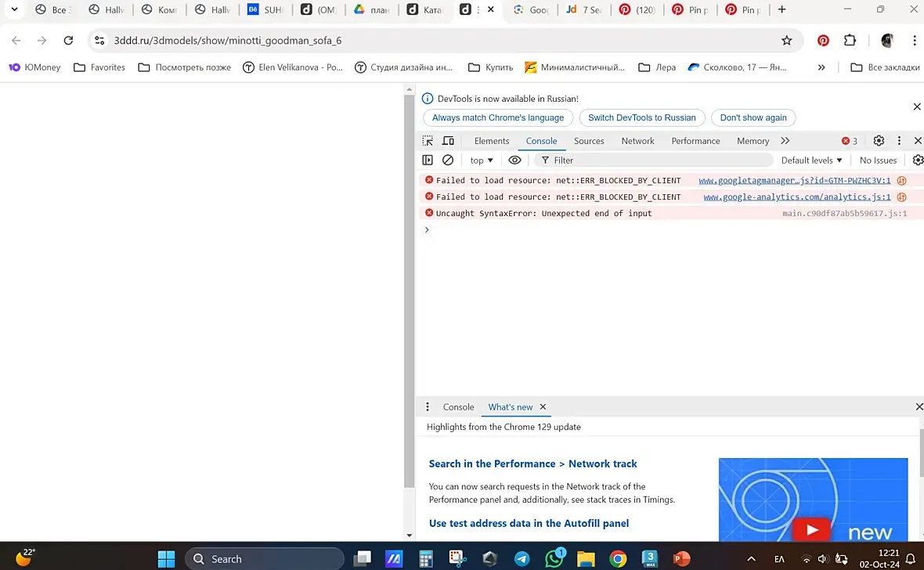Screen dimensions: 924x570
Task: Open the Sources panel
Action: [x=589, y=141]
